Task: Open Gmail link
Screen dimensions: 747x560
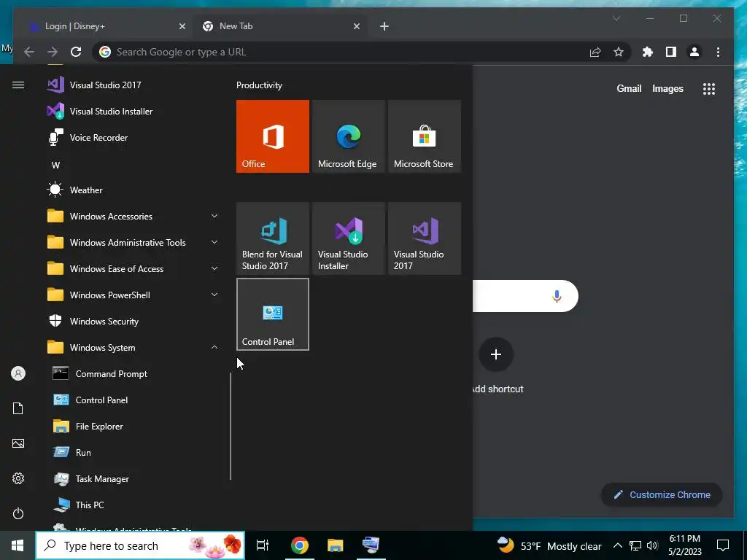Action: tap(629, 88)
